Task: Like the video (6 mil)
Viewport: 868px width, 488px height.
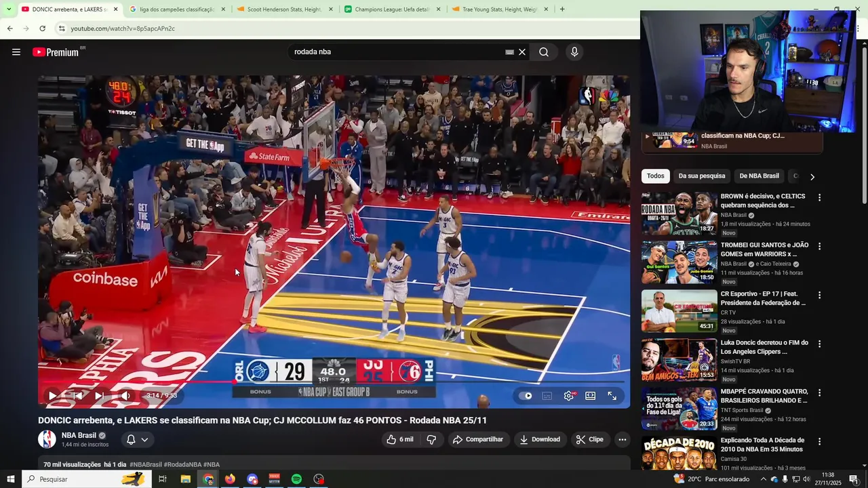Action: [x=399, y=439]
